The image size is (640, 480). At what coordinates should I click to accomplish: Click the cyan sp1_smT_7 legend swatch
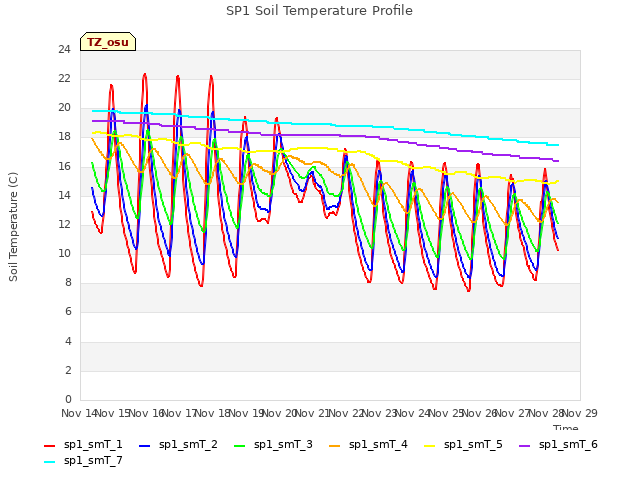click(x=49, y=462)
